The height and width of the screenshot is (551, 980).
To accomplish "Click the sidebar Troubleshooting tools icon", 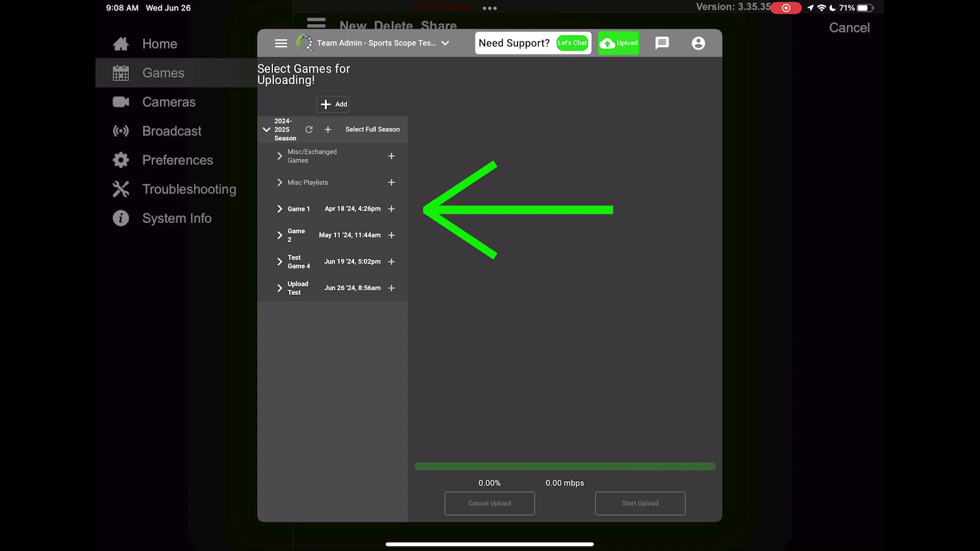I will click(121, 189).
